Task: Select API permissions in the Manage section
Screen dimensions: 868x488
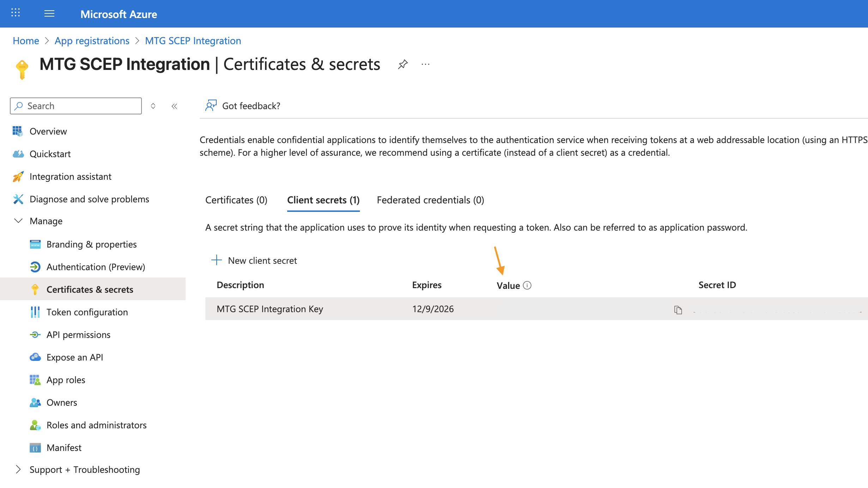Action: coord(78,334)
